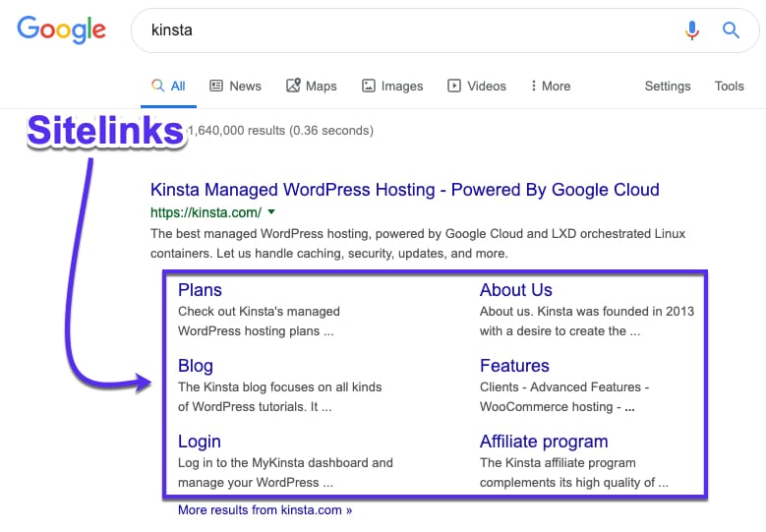
Task: Open the Maps results tab
Action: click(x=312, y=86)
